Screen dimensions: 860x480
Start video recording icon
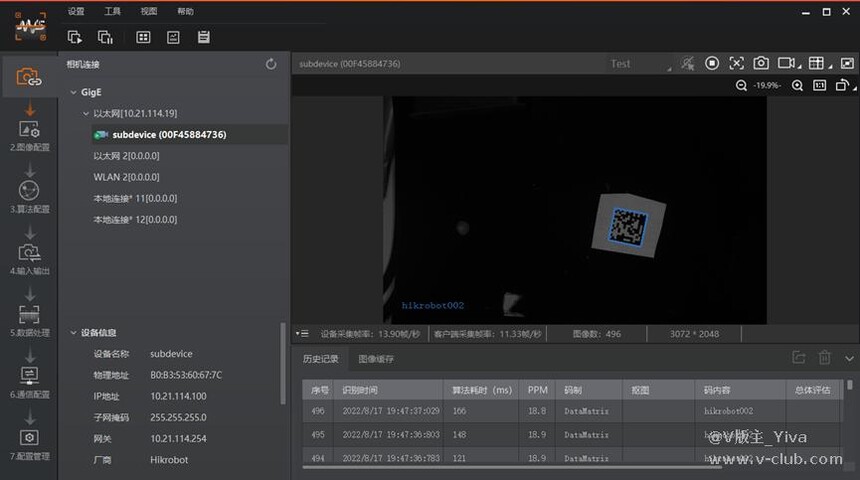786,64
